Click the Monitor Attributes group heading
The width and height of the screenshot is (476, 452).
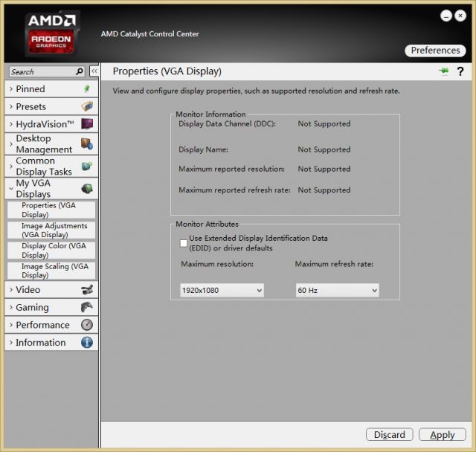click(x=207, y=224)
